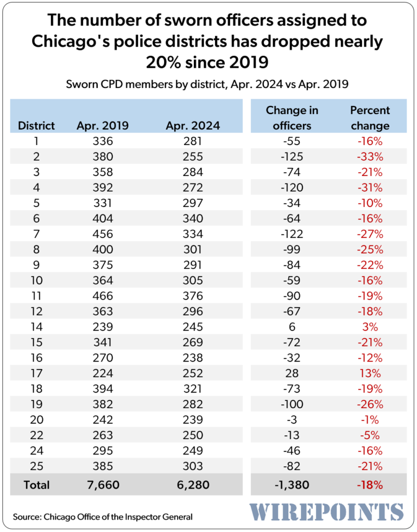The width and height of the screenshot is (417, 532).
Task: Select the -125 change in officers value
Action: [x=292, y=157]
